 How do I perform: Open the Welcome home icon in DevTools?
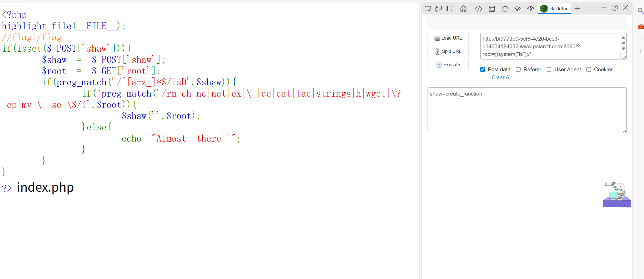[463, 9]
